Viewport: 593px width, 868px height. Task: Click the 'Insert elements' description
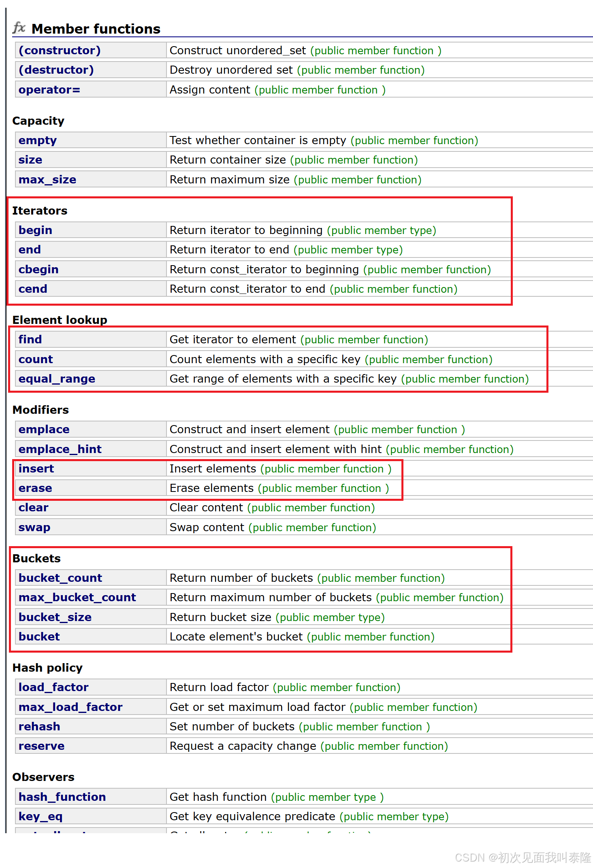coord(213,468)
